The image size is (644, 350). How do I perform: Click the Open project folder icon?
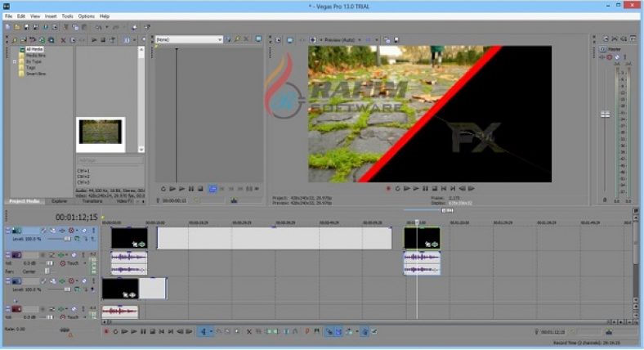pyautogui.click(x=16, y=27)
